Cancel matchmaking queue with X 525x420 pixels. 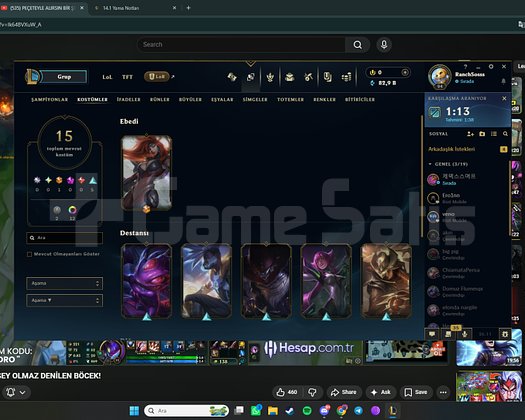click(504, 98)
